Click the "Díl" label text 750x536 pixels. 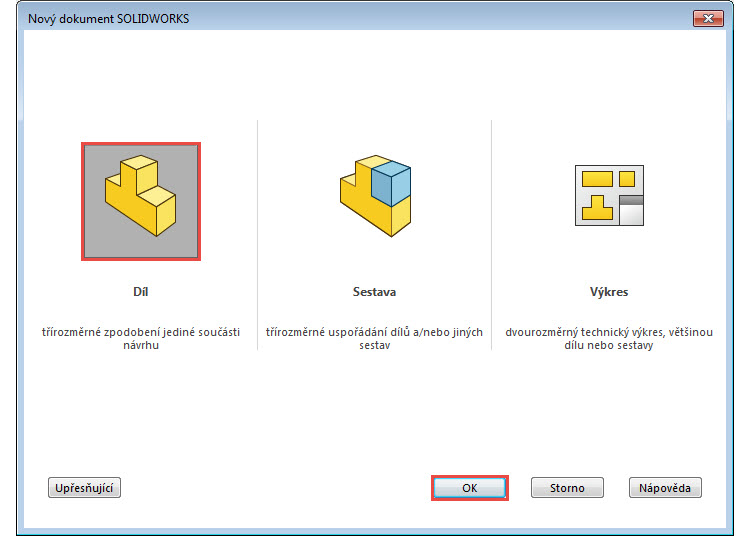(x=140, y=293)
